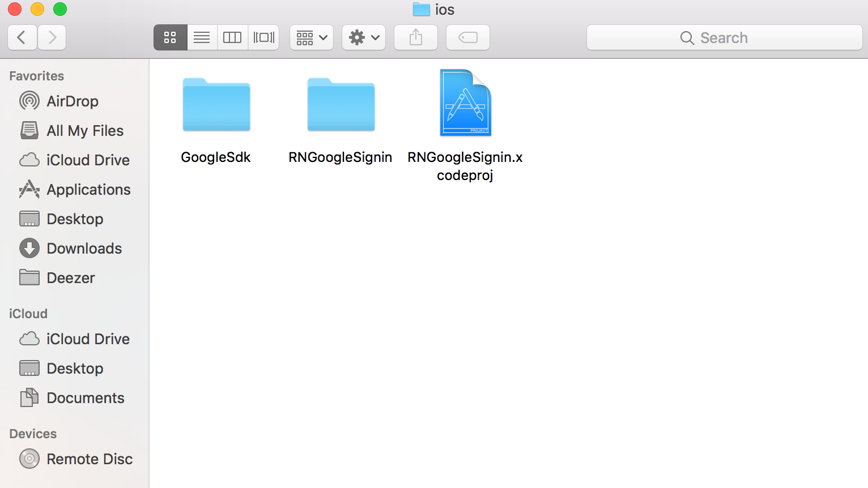Click the Search field
This screenshot has width=868, height=488.
point(724,37)
